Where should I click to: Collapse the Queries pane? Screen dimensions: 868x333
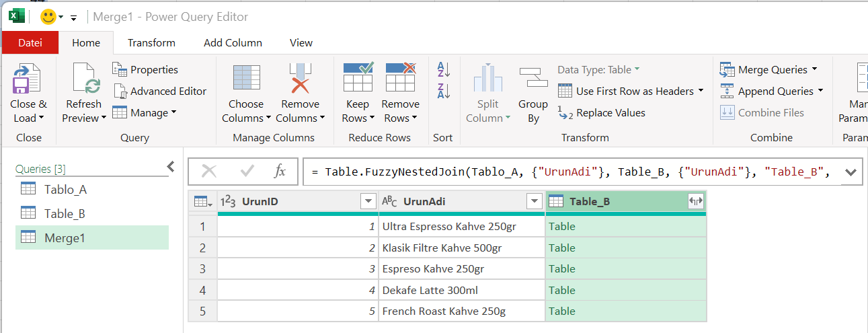coord(171,166)
